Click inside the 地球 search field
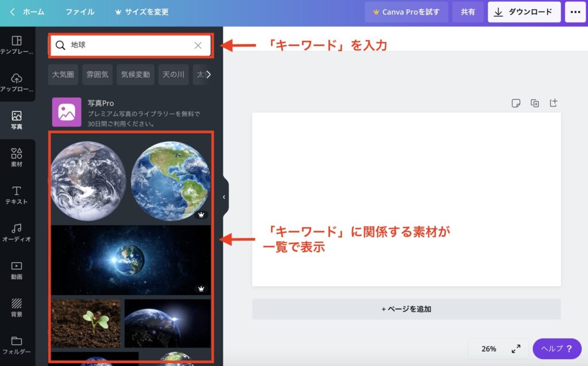 click(x=131, y=45)
